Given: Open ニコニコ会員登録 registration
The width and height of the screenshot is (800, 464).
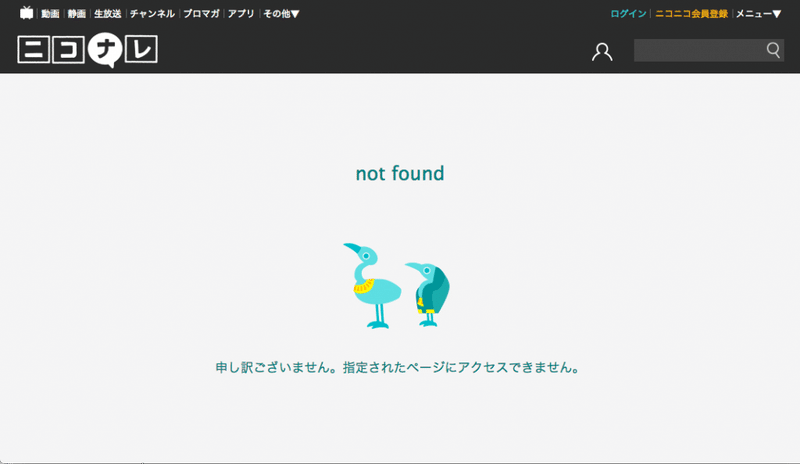Looking at the screenshot, I should [x=691, y=14].
